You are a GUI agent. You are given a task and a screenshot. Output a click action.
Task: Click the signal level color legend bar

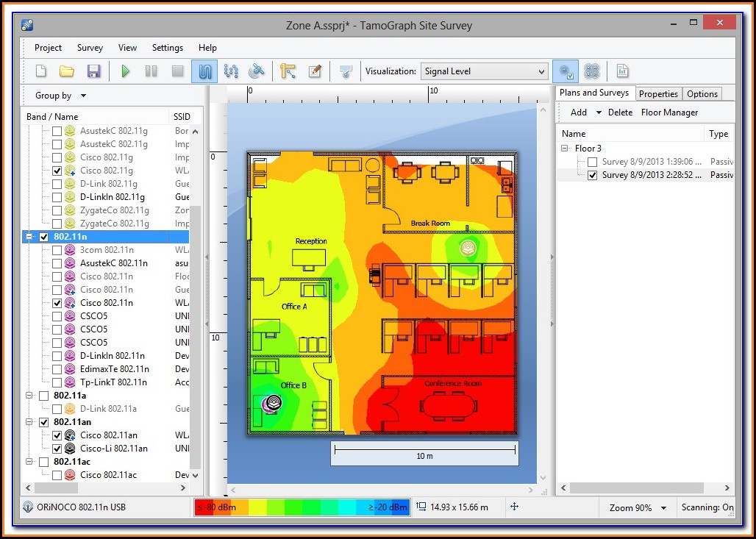tap(302, 507)
